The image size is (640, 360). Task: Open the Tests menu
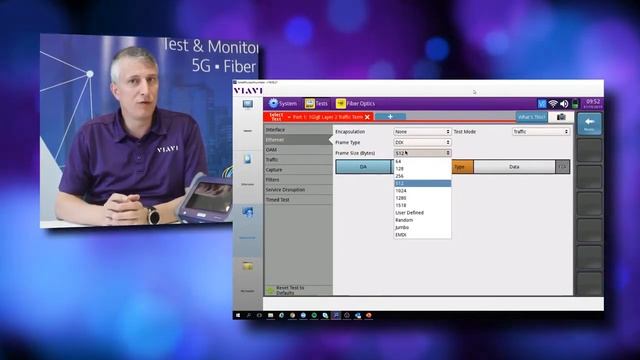(x=316, y=104)
